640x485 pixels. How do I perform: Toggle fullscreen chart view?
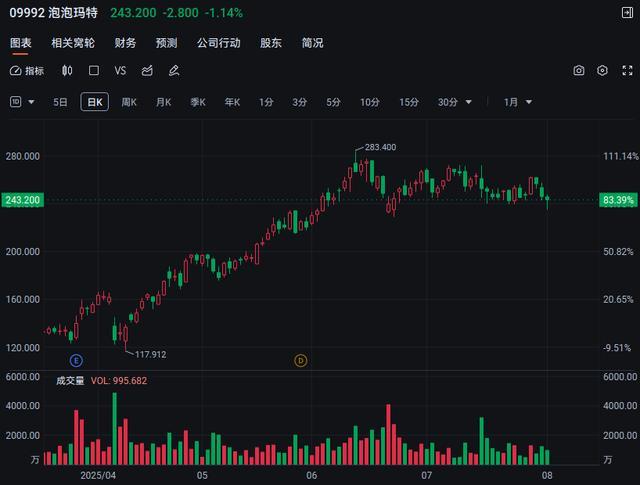pos(626,71)
